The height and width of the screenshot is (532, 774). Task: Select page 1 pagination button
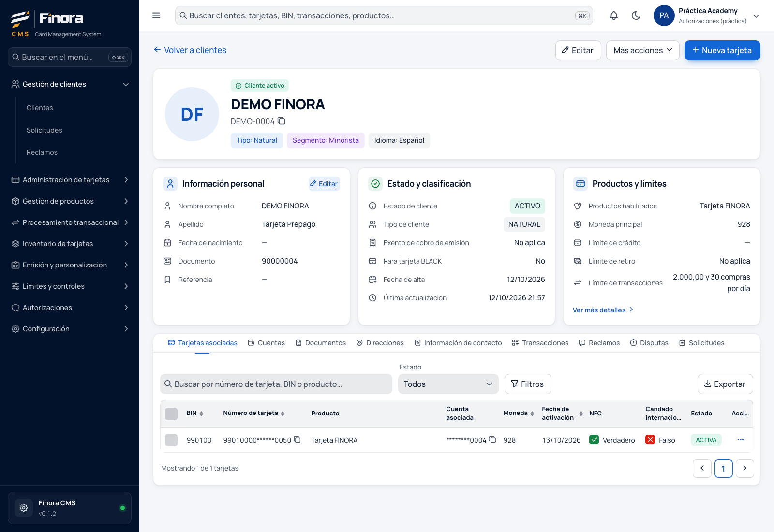[724, 468]
